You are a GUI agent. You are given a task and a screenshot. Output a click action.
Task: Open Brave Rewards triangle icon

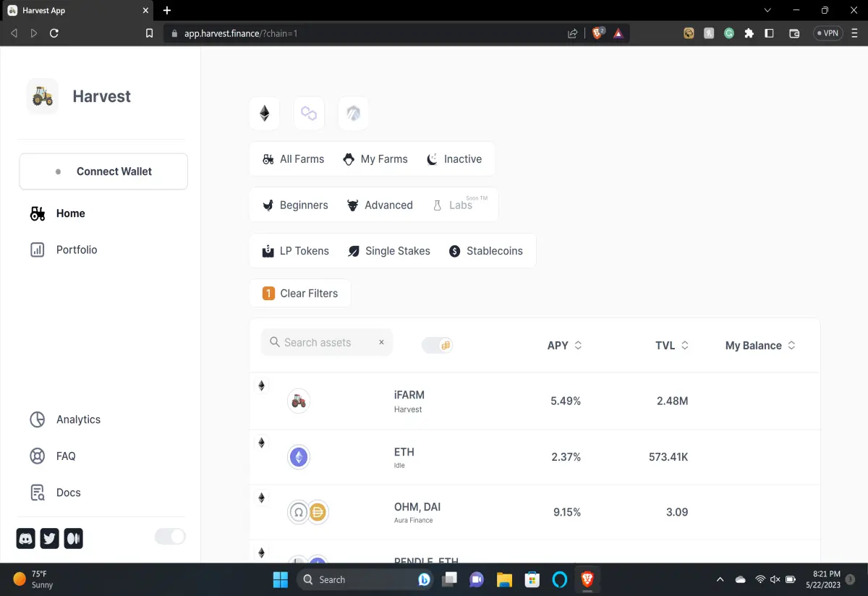pyautogui.click(x=618, y=33)
